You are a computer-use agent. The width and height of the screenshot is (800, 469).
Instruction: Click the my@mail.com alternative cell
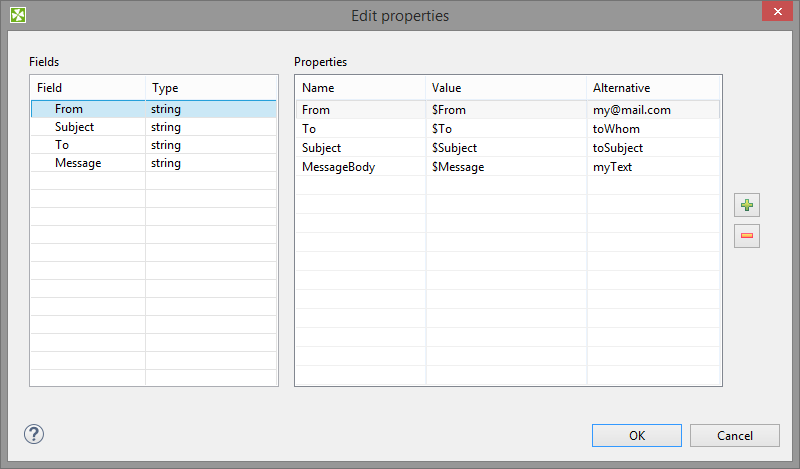click(x=631, y=110)
